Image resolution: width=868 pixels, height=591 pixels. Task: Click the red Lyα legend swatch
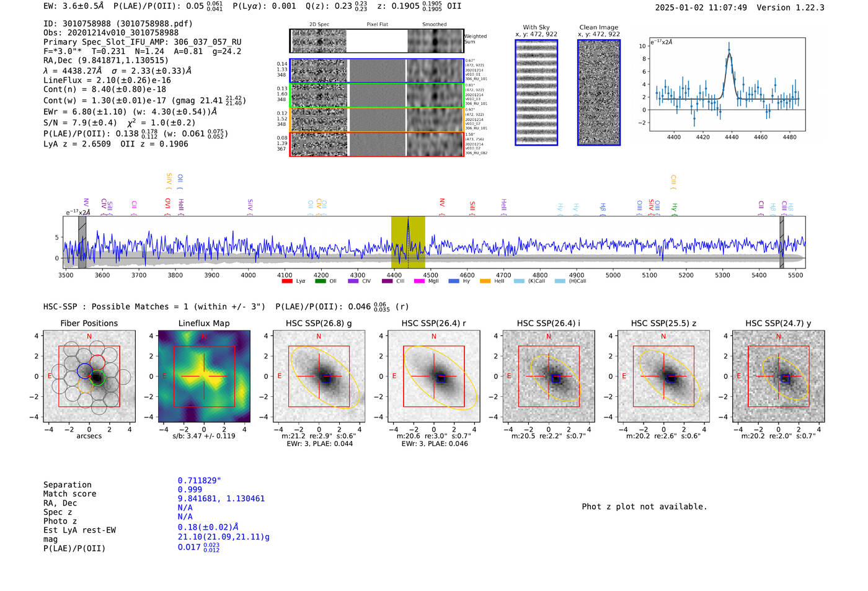point(287,281)
